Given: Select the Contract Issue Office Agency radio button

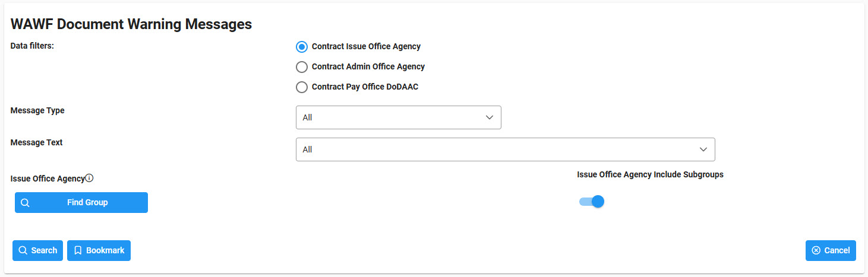Looking at the screenshot, I should 302,46.
